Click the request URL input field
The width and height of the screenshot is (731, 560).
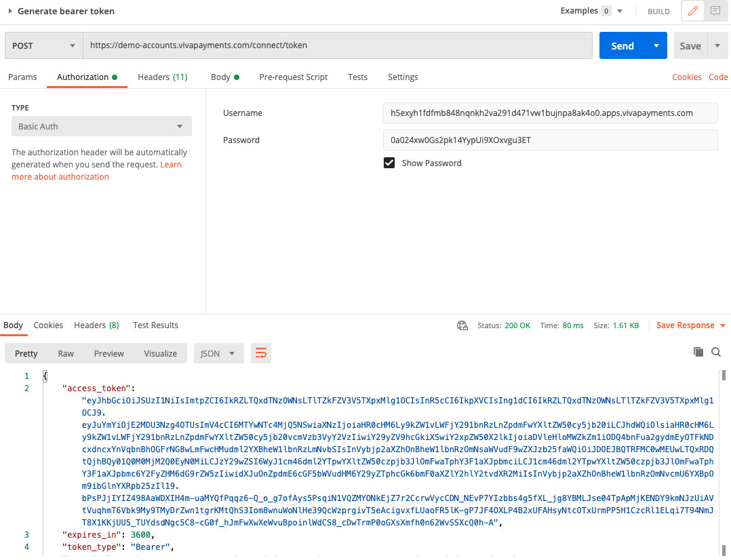tap(339, 45)
